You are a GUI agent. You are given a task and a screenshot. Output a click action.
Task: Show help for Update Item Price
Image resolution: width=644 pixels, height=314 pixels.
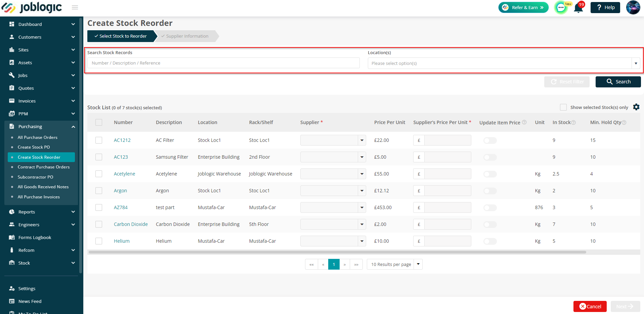click(x=524, y=122)
